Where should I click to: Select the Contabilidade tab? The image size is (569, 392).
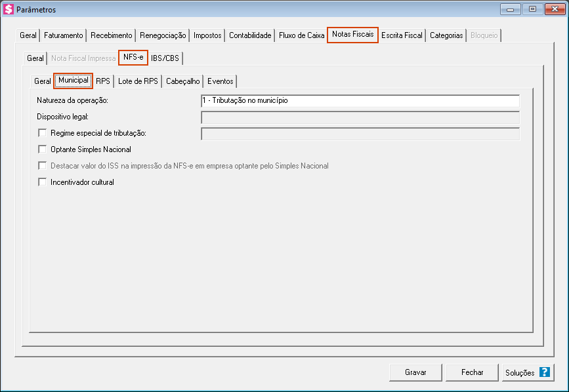point(250,35)
